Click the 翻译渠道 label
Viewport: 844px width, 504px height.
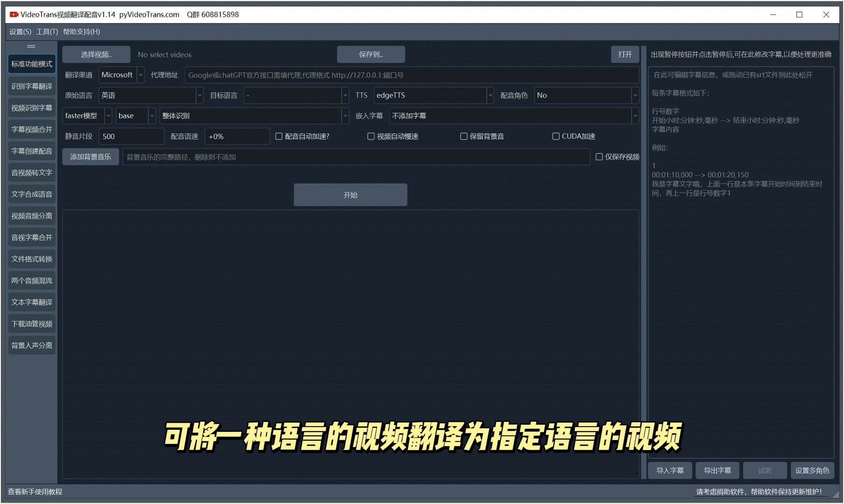pos(78,75)
